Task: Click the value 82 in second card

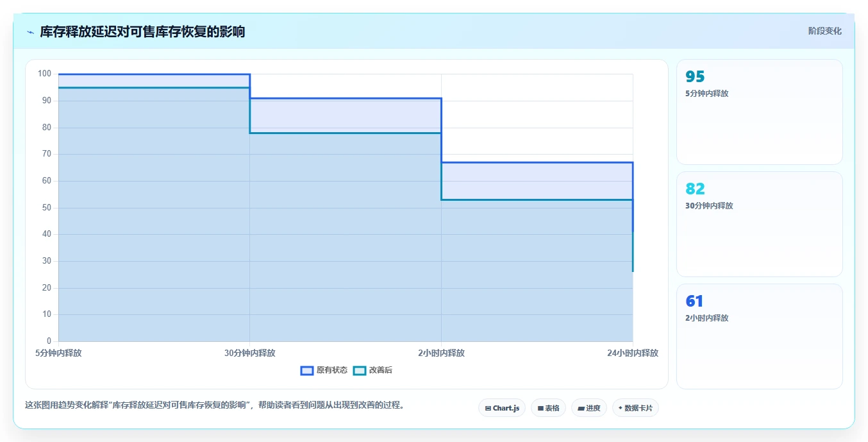Action: click(x=695, y=189)
